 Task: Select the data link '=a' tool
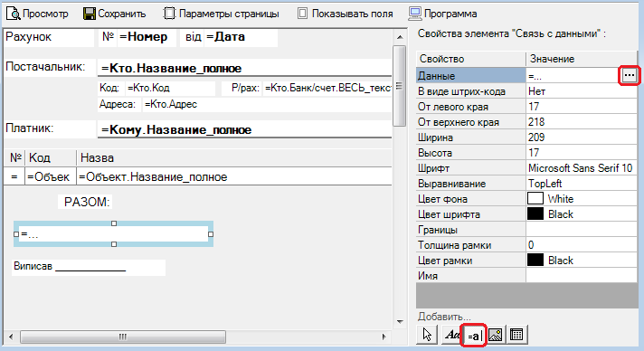tap(474, 335)
